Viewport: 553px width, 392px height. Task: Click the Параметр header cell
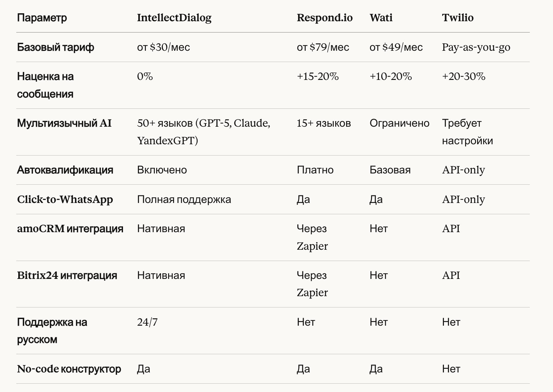pos(42,18)
